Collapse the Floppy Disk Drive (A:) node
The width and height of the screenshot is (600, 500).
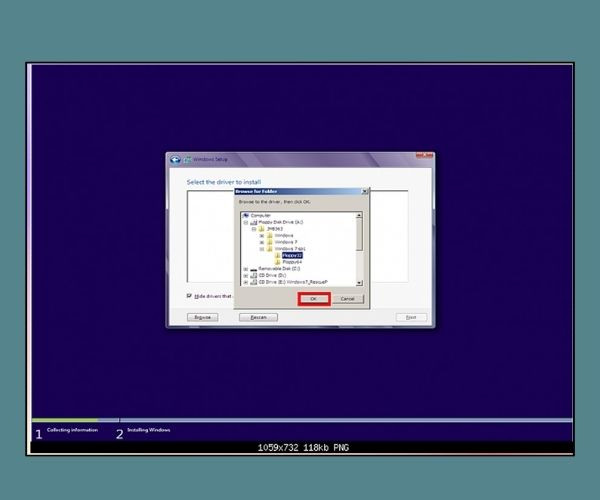tap(246, 222)
